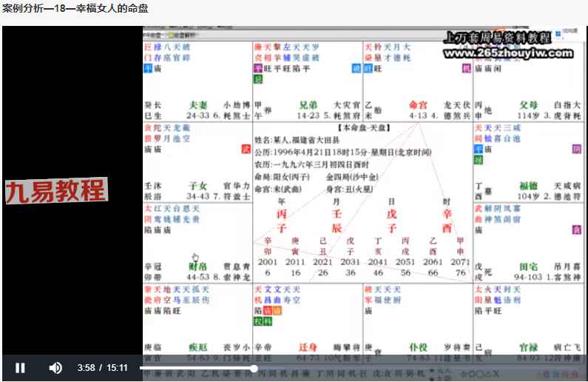Click the red 武 marker in 子女 palace
588x382 pixels.
246,148
